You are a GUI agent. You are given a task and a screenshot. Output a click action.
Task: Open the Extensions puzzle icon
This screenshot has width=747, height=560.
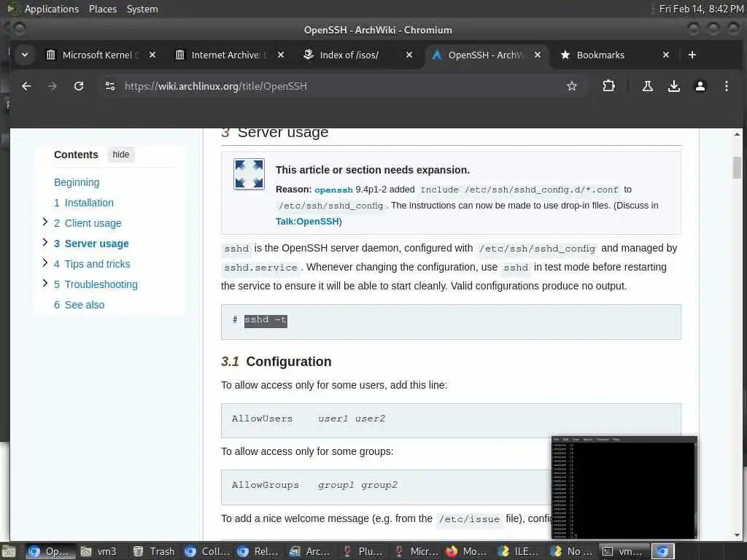608,86
